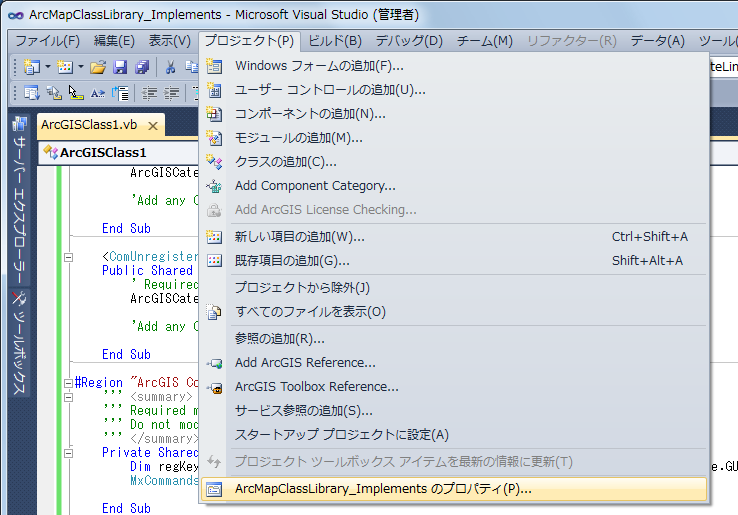Open the New Project icon's dropdown arrow
This screenshot has width=738, height=515.
tap(48, 67)
